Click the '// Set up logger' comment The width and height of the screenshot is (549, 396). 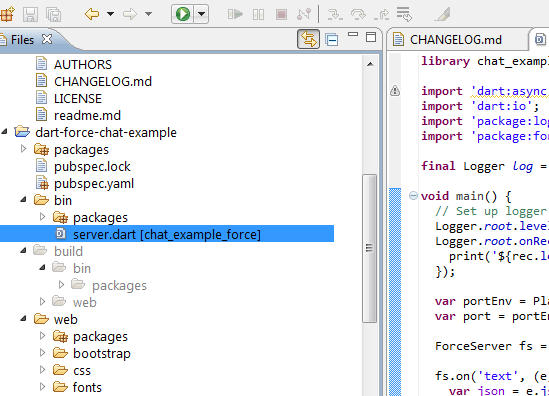491,211
